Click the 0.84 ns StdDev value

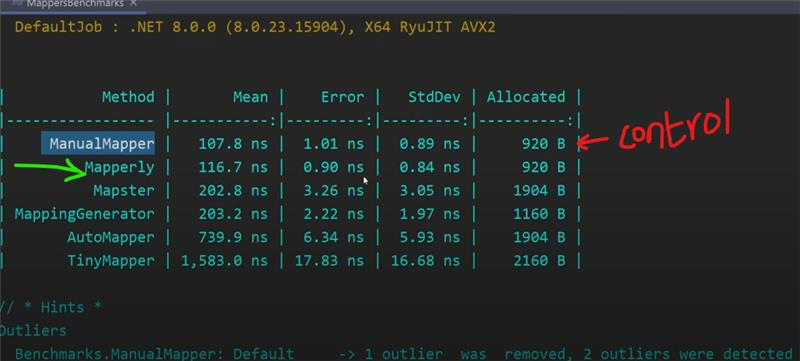coord(430,167)
